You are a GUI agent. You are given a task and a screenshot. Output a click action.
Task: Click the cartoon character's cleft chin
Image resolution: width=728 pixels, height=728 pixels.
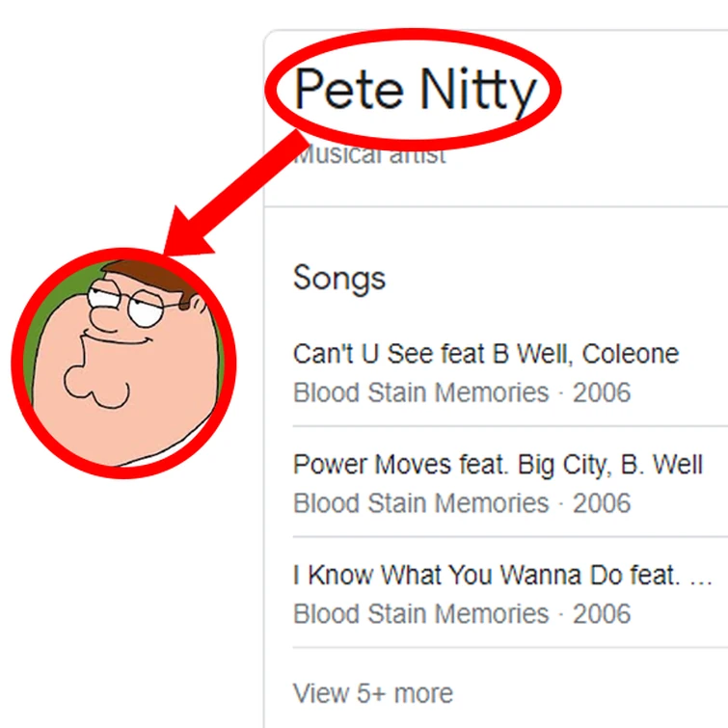point(96,388)
